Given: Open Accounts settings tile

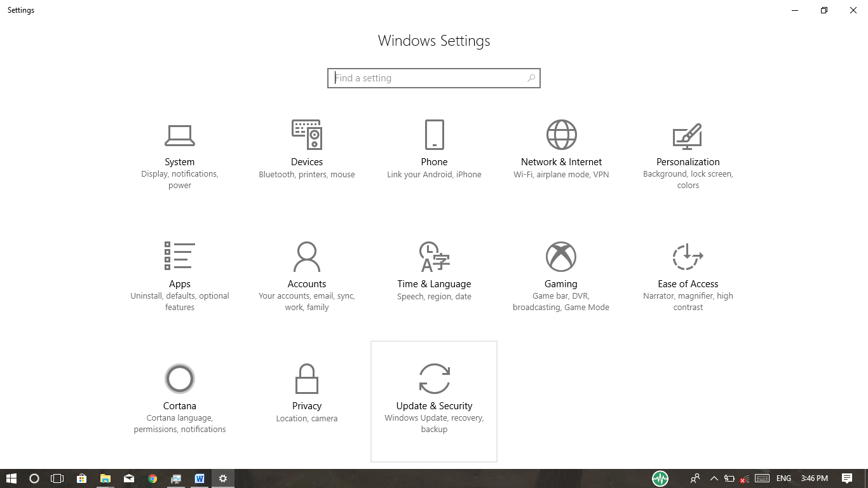Looking at the screenshot, I should click(307, 273).
